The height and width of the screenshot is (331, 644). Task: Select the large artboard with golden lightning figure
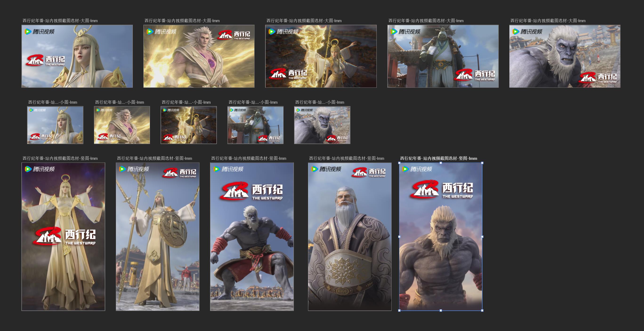[x=321, y=56]
